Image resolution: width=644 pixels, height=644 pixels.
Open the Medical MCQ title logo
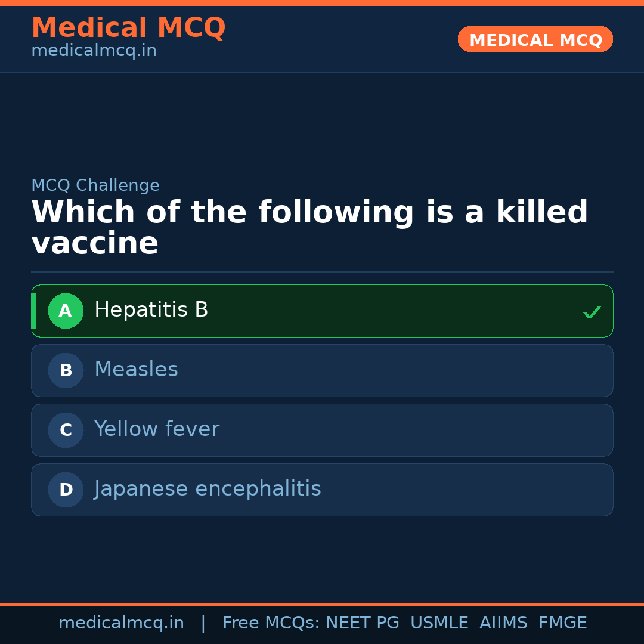point(128,28)
